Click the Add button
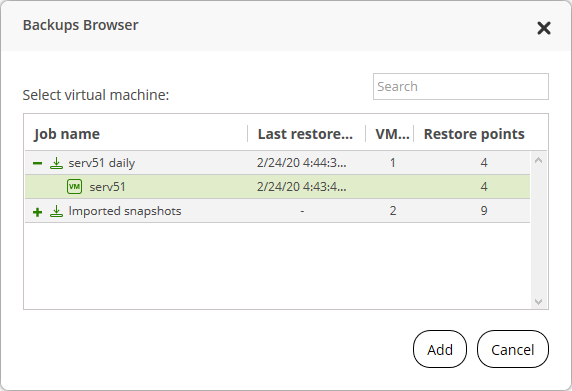The height and width of the screenshot is (391, 572). (440, 349)
